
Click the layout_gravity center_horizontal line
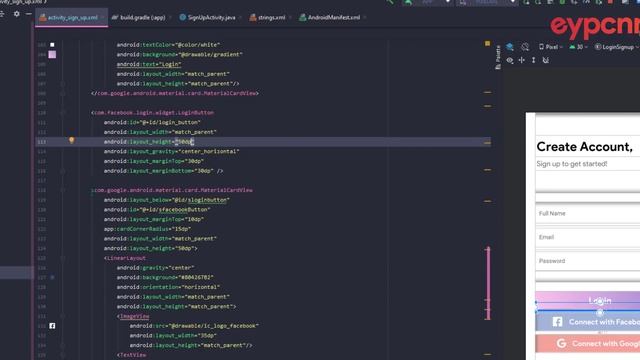coord(171,151)
